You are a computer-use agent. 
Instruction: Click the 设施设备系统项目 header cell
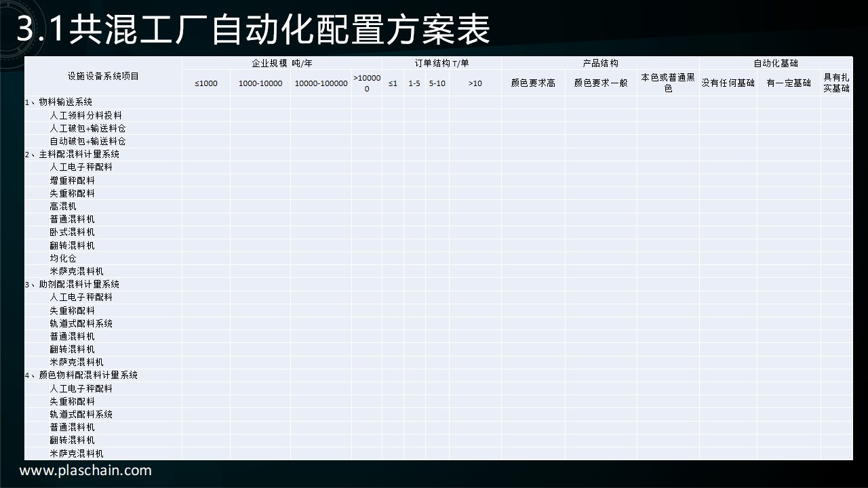(103, 76)
